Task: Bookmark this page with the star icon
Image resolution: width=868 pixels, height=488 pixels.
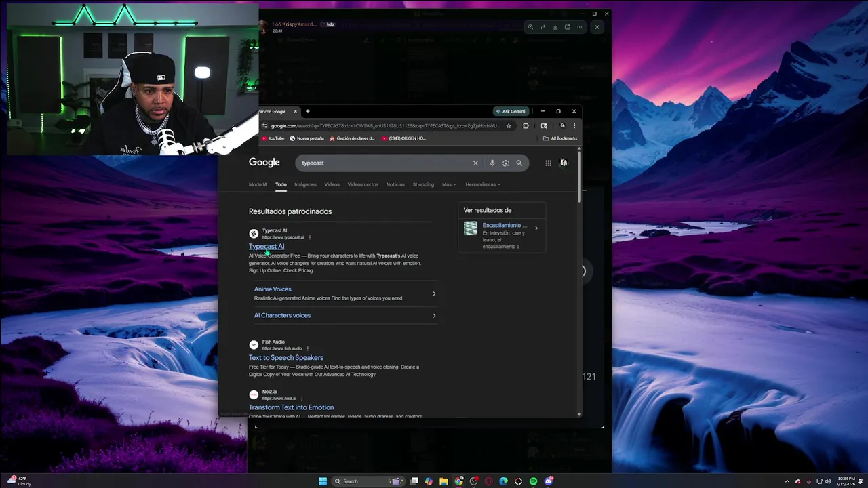Action: (509, 125)
